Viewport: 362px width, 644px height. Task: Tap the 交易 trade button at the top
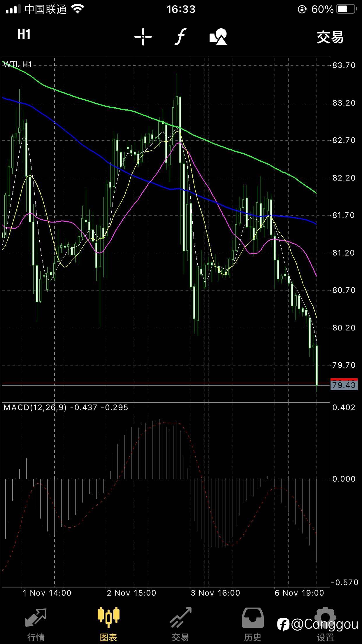[330, 37]
